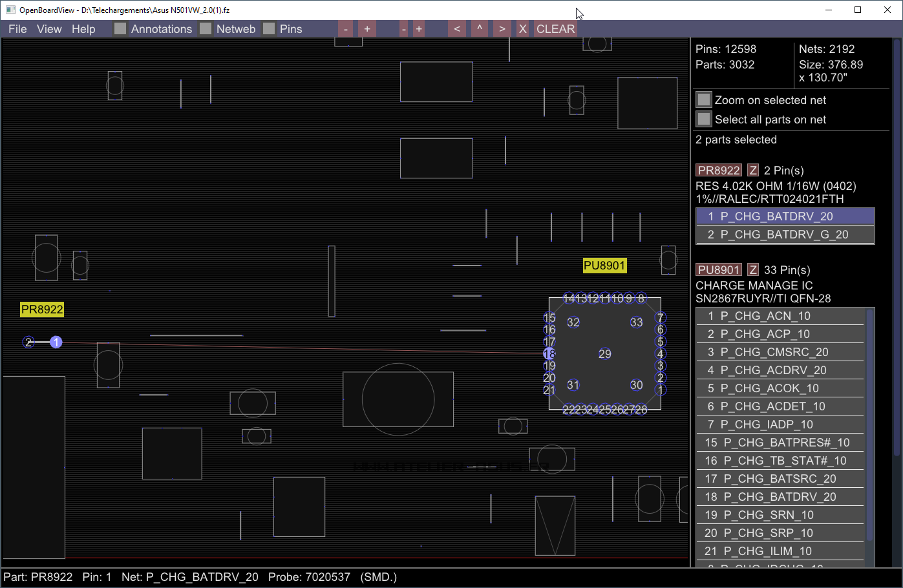Click the Z button next to PU8901
This screenshot has width=903, height=588.
coord(753,270)
